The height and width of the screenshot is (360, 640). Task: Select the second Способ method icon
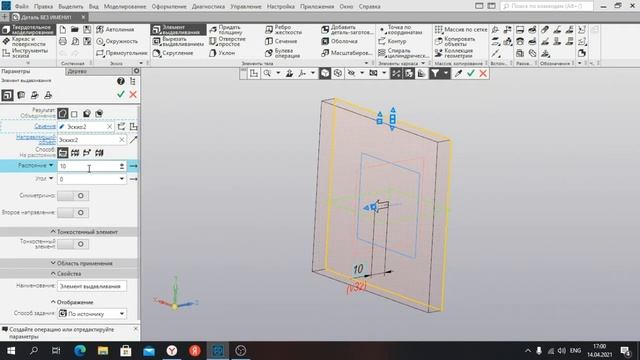[x=75, y=153]
